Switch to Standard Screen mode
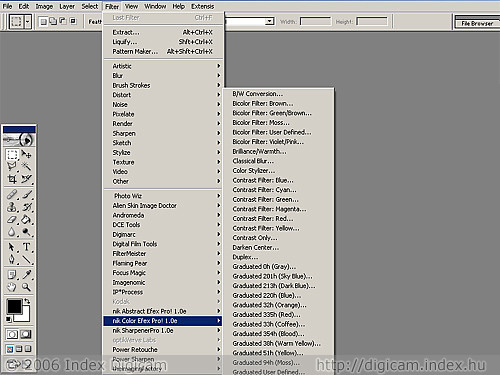The width and height of the screenshot is (500, 375). tap(10, 349)
